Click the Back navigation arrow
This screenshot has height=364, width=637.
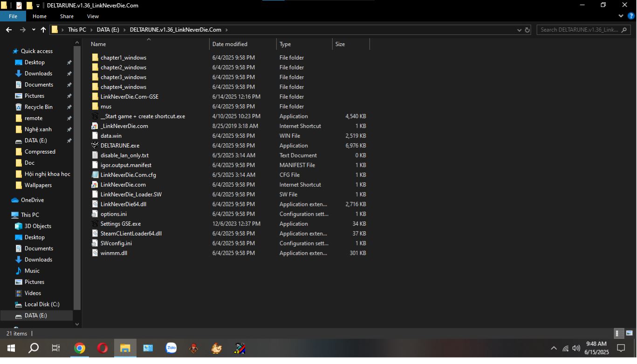[x=8, y=29]
